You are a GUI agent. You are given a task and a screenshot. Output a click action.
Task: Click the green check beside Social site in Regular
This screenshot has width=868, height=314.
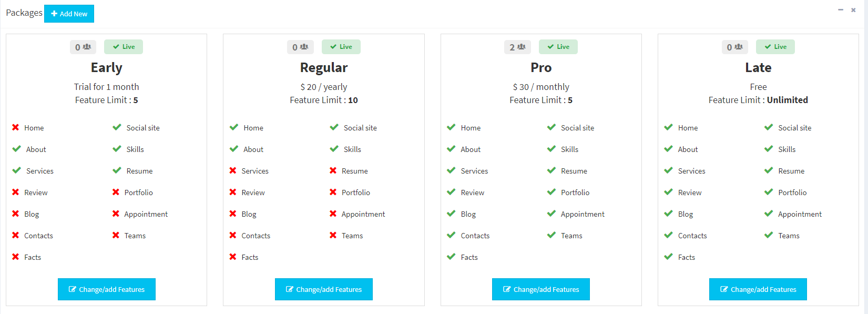(334, 127)
